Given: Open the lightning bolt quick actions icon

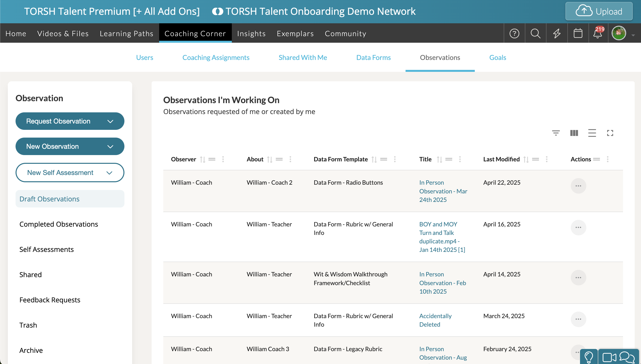Looking at the screenshot, I should point(557,33).
